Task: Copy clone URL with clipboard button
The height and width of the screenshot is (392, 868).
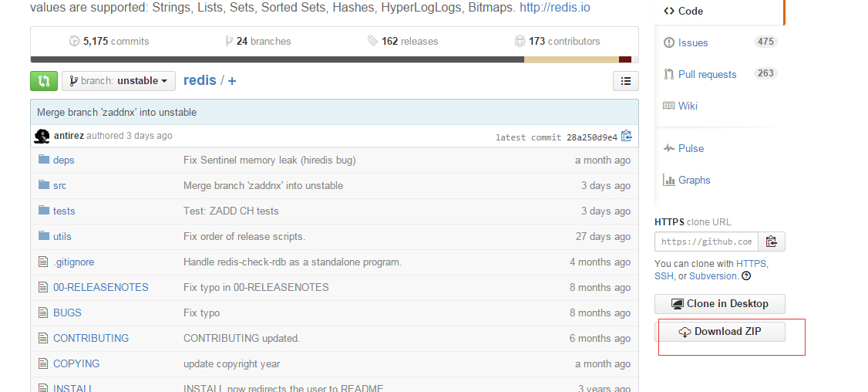Action: [x=772, y=242]
